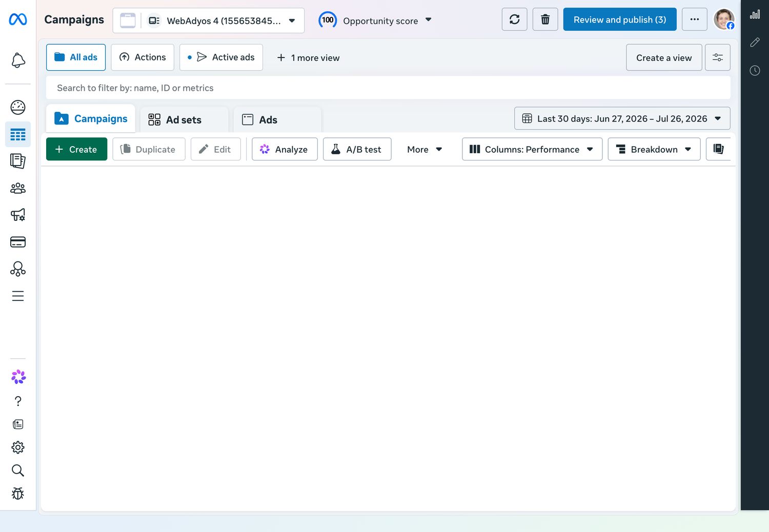
Task: Open Help question mark icon
Action: pos(18,401)
